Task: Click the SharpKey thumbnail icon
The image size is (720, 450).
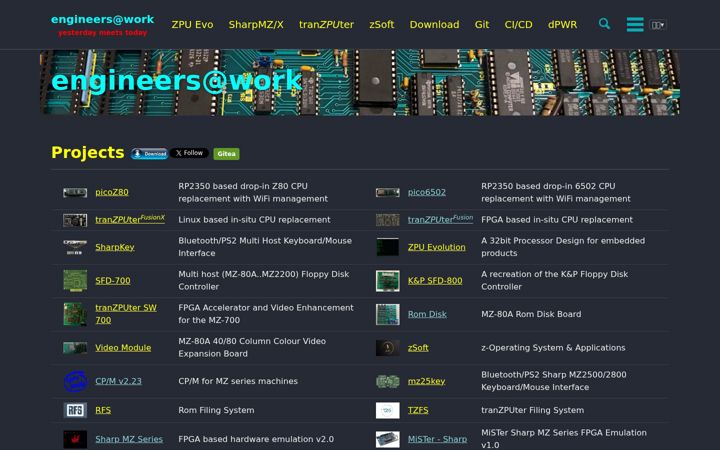Action: click(75, 247)
